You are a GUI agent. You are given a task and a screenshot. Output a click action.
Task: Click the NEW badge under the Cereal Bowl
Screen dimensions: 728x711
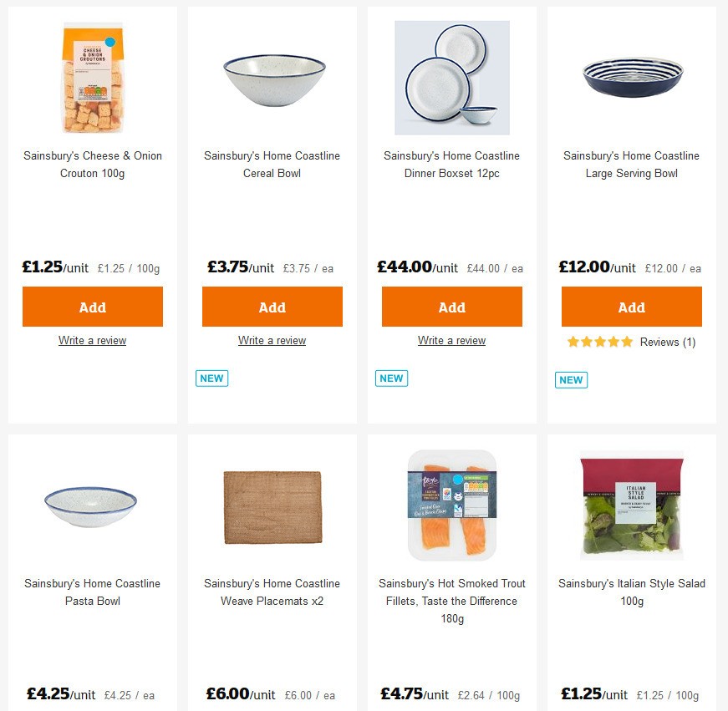tap(211, 378)
